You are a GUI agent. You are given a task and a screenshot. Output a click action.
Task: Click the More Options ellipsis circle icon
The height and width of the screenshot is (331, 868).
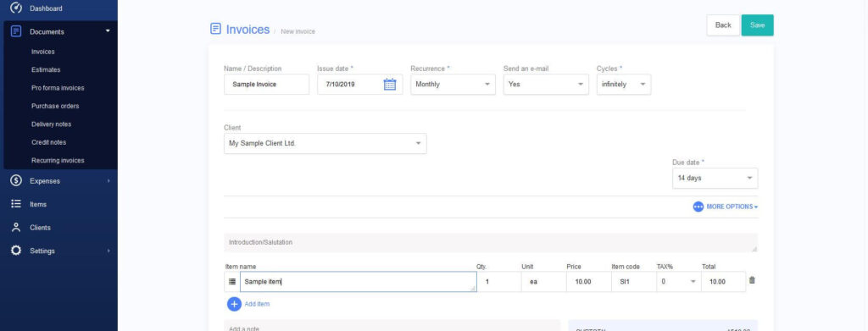coord(698,207)
